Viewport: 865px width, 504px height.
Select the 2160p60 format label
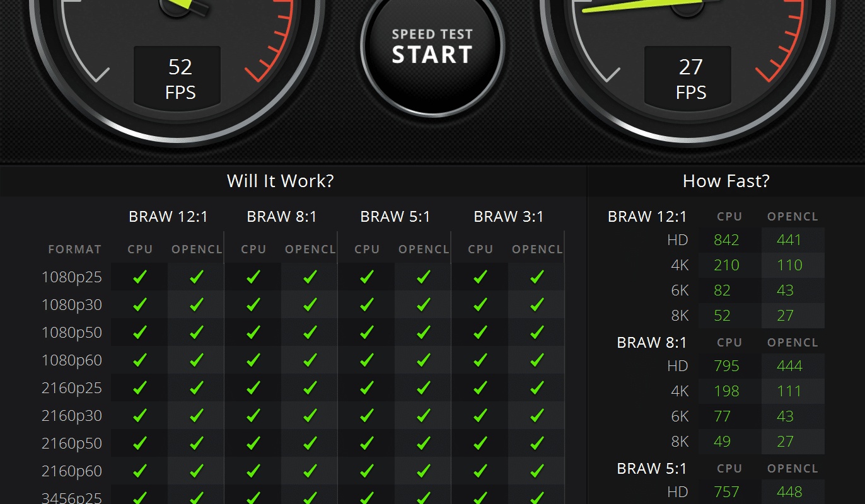[x=72, y=471]
